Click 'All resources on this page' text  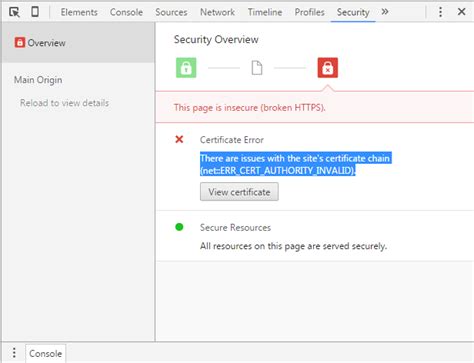pyautogui.click(x=293, y=246)
